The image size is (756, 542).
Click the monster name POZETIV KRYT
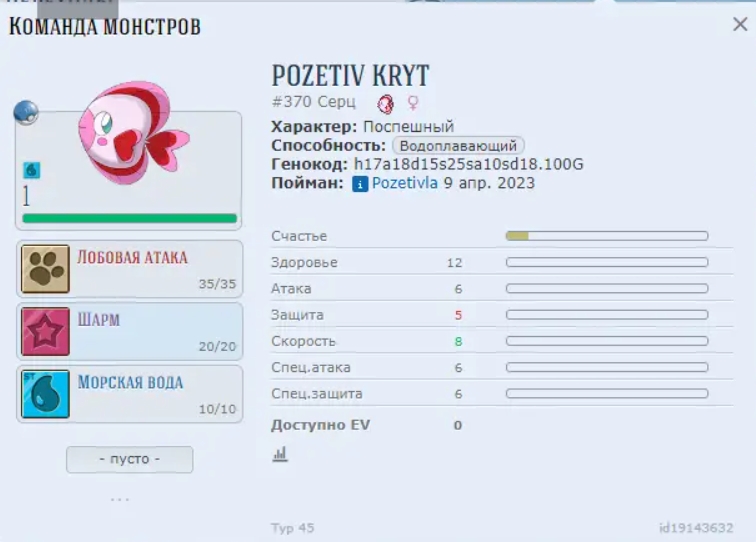[350, 76]
